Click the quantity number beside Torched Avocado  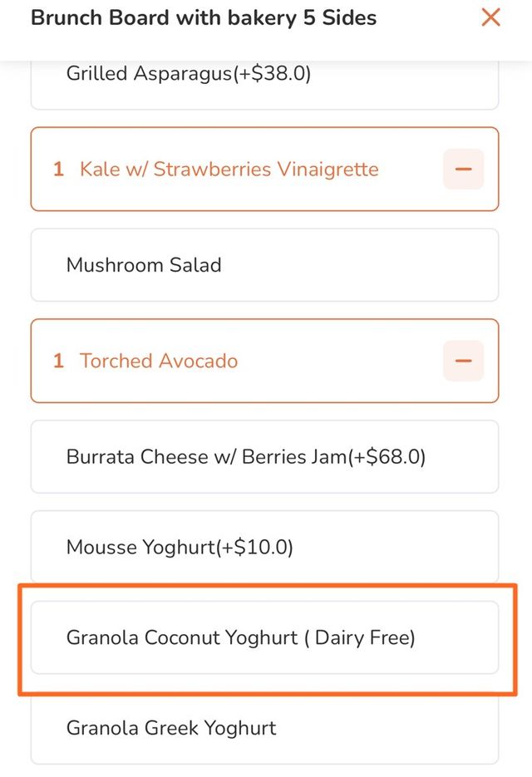(x=58, y=361)
